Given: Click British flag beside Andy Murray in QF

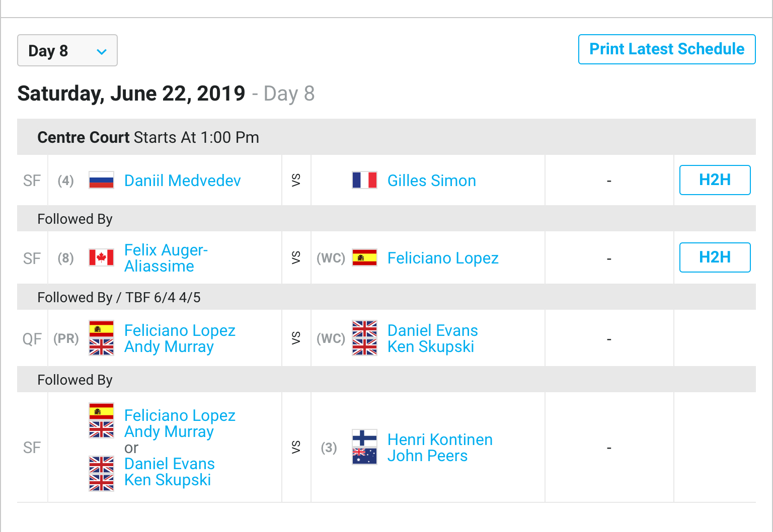Looking at the screenshot, I should tap(101, 347).
